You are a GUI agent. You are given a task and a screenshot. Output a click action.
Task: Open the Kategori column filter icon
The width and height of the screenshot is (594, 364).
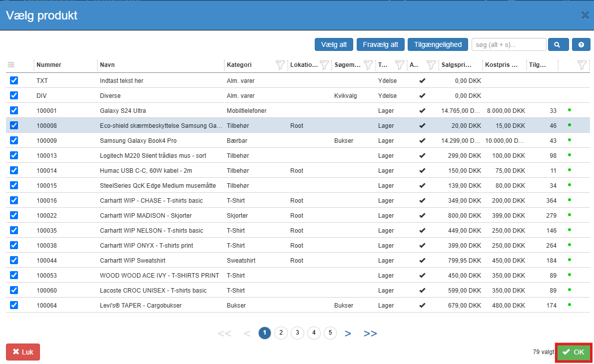(280, 65)
